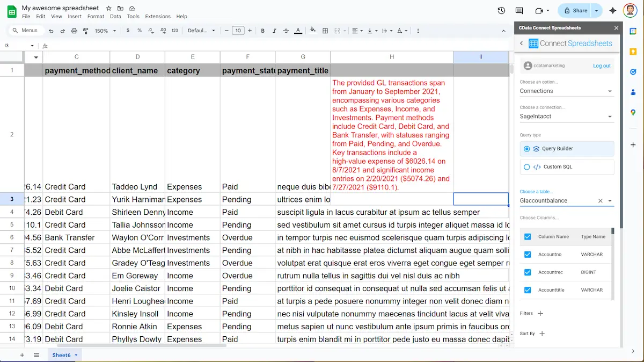Open the fill color tool

click(312, 31)
